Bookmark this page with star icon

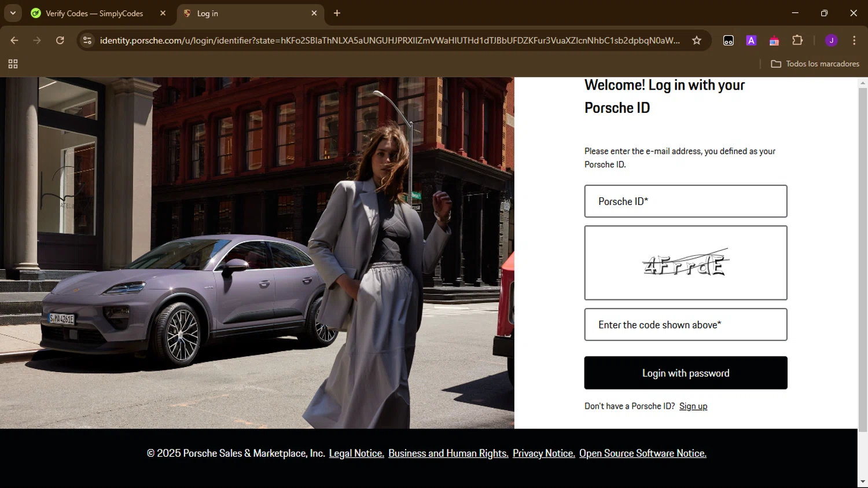click(x=697, y=41)
